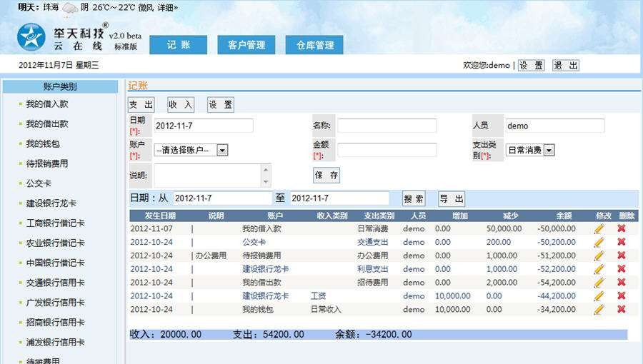Click the star logo of 华天科技

(31, 37)
